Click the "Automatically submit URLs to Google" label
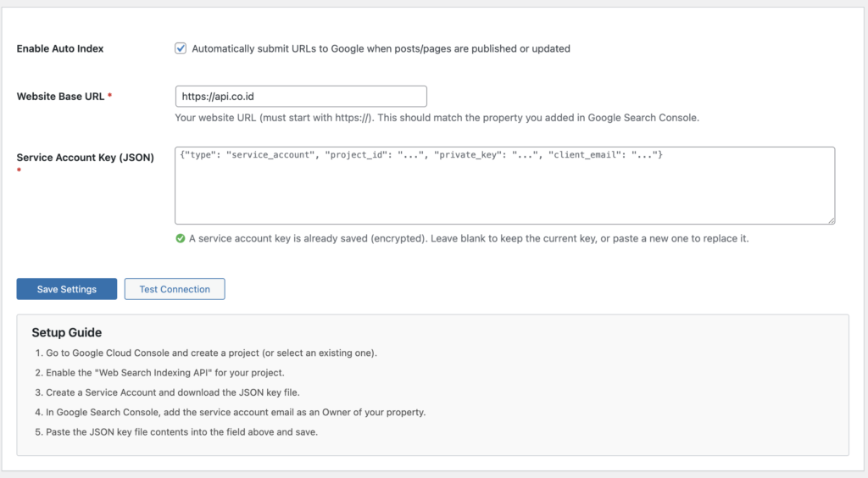 [381, 49]
